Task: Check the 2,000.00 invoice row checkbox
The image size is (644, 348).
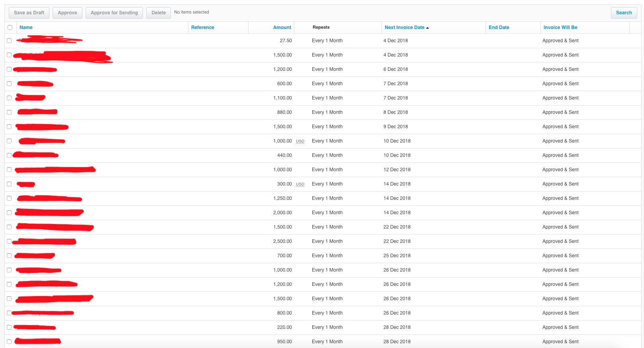Action: pyautogui.click(x=9, y=213)
